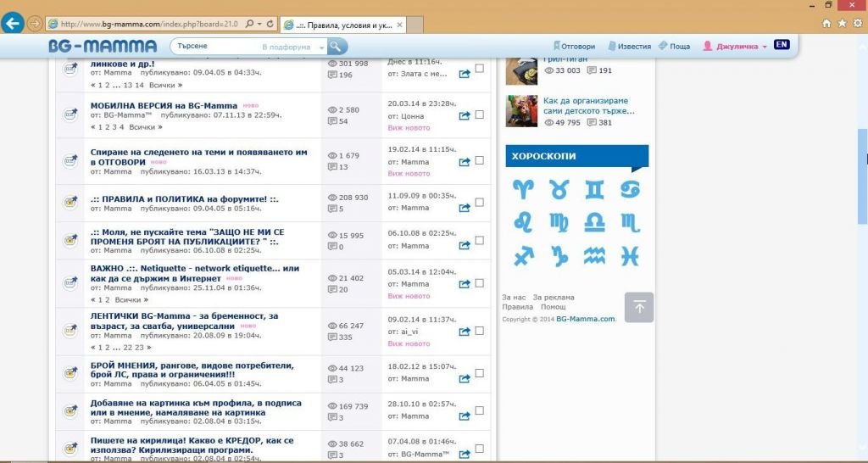
Task: Click the scroll-to-top arrow button
Action: 639,307
